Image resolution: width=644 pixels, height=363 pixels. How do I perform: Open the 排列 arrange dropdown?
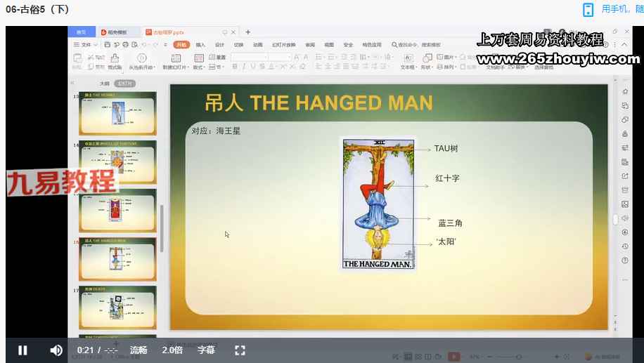tap(446, 67)
